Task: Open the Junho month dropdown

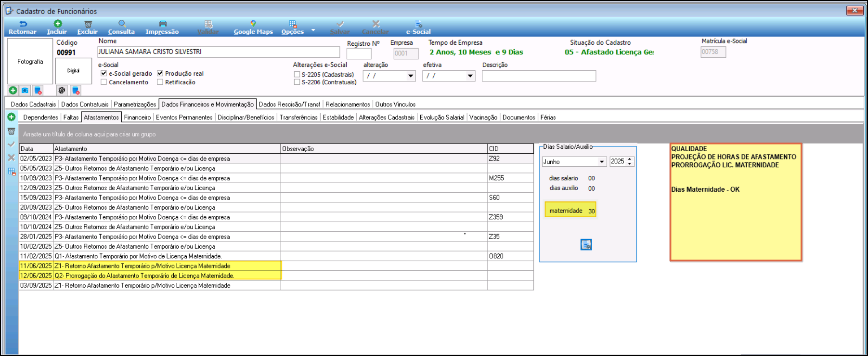Action: tap(602, 162)
